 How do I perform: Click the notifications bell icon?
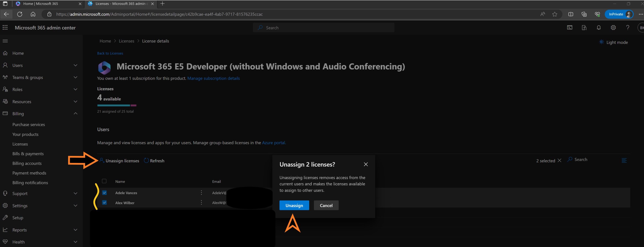tap(599, 28)
